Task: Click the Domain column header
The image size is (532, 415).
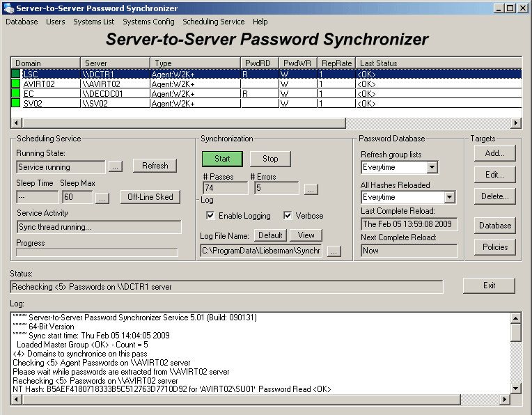Action: coord(46,63)
